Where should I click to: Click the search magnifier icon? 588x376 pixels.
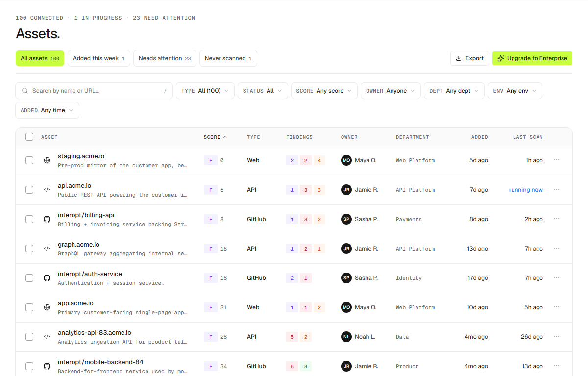point(24,91)
